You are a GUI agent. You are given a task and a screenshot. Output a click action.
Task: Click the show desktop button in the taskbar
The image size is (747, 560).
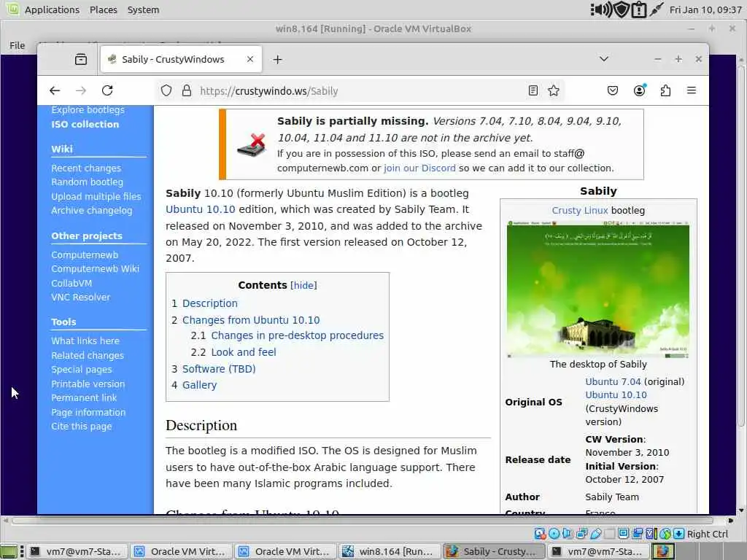click(9, 551)
